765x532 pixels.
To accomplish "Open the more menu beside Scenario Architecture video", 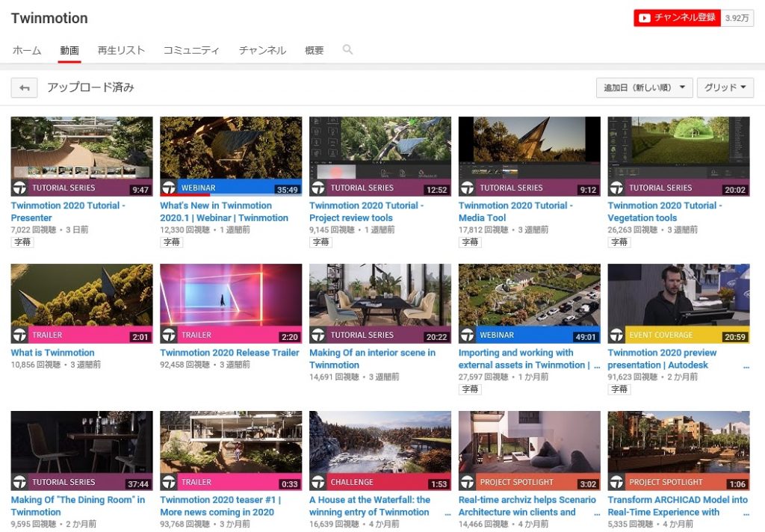I will [597, 513].
